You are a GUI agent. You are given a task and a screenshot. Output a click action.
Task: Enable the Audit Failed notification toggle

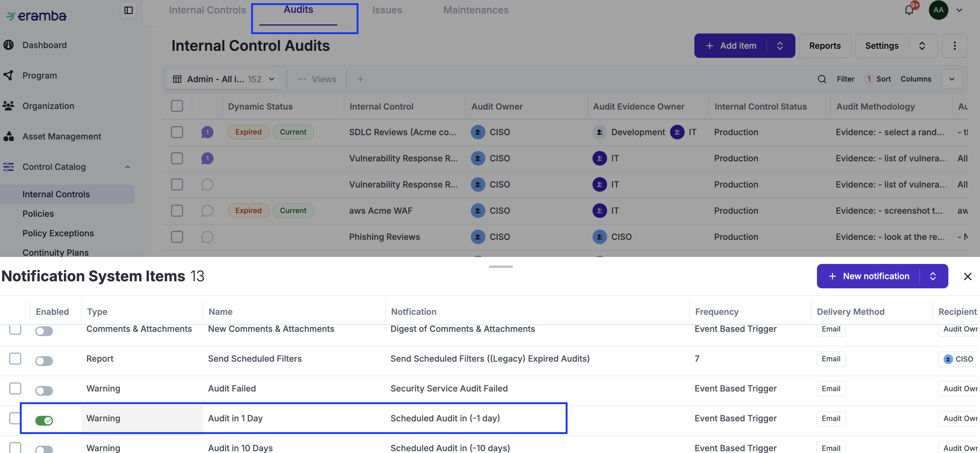coord(44,391)
